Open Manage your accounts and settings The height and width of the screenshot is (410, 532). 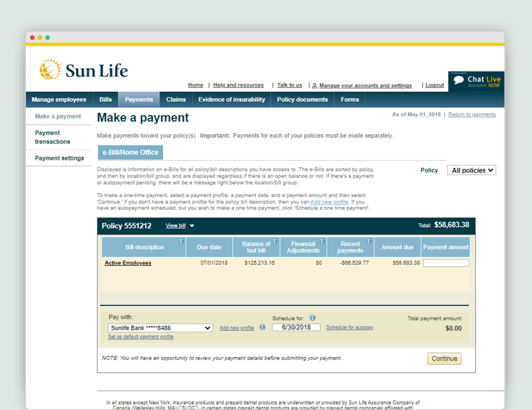click(365, 85)
